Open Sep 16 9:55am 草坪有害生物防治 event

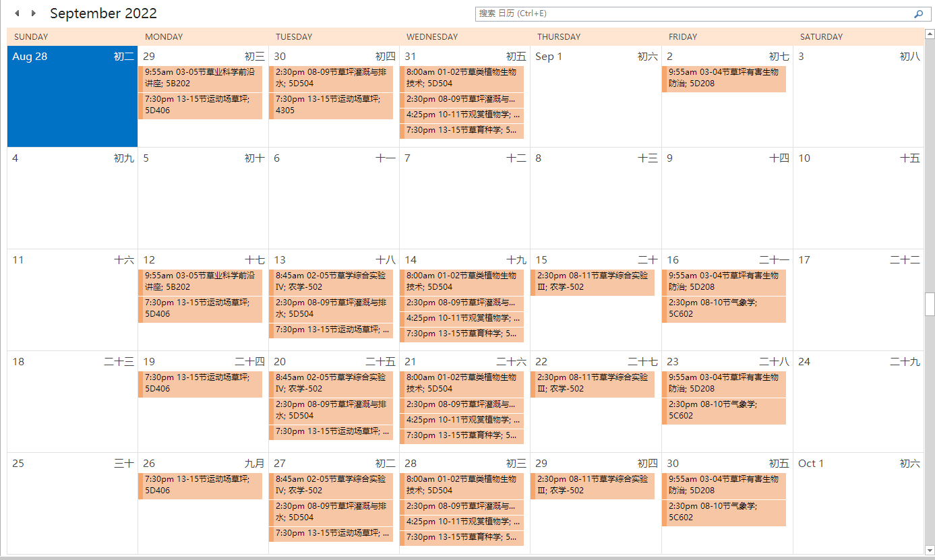724,282
